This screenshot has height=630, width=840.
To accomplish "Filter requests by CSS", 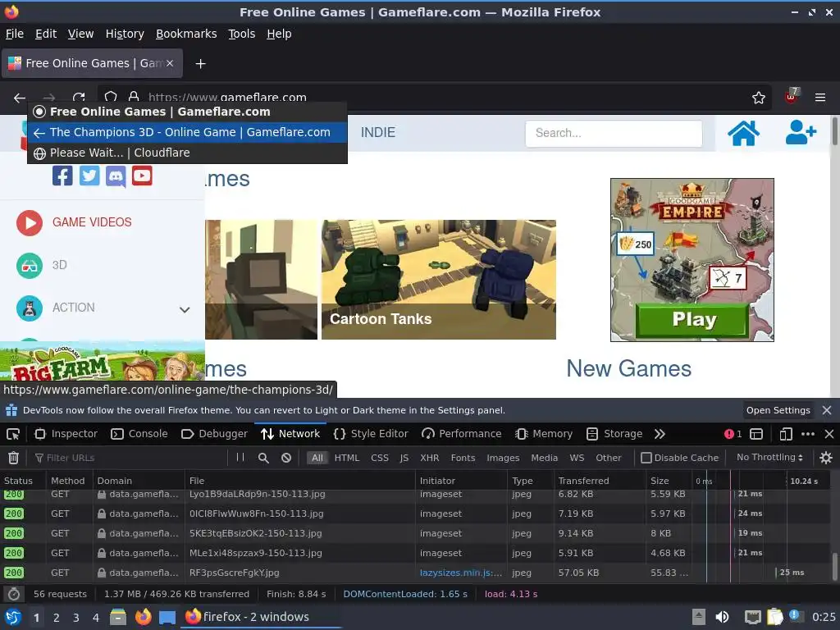I will 380,458.
